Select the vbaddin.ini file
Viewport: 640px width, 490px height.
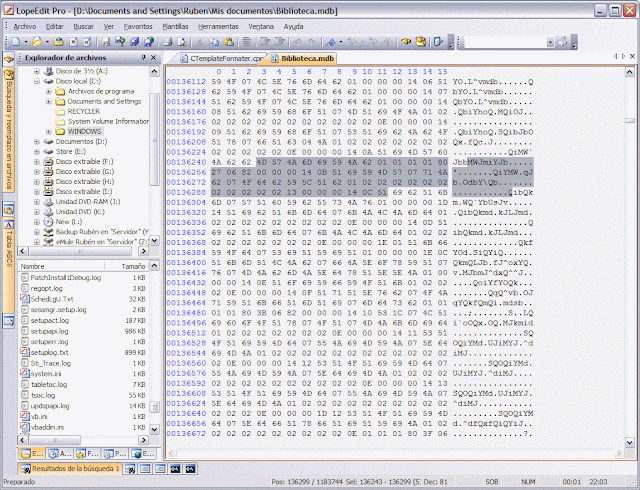point(48,427)
